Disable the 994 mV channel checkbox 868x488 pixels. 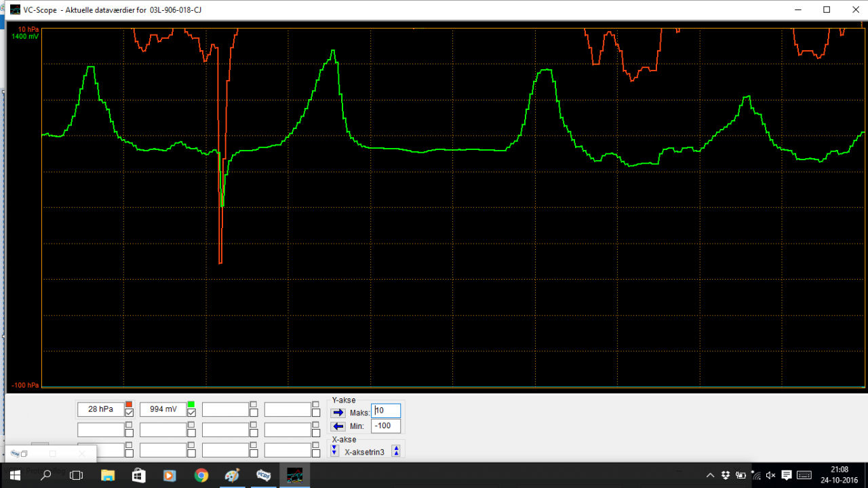click(191, 413)
